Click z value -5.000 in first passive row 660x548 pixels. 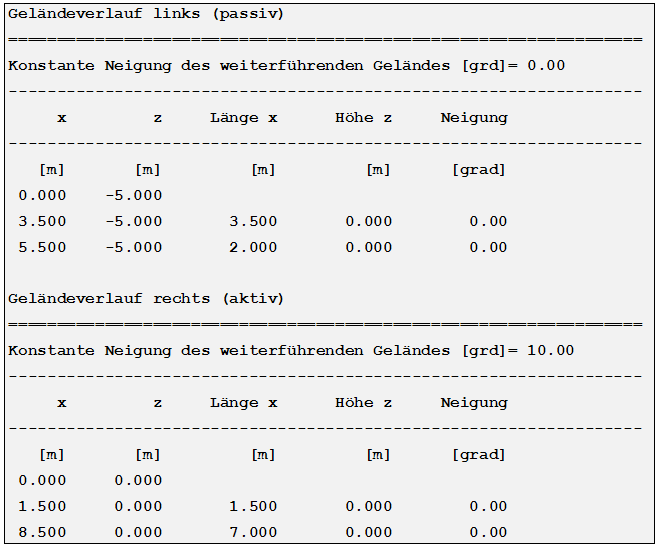pos(134,196)
